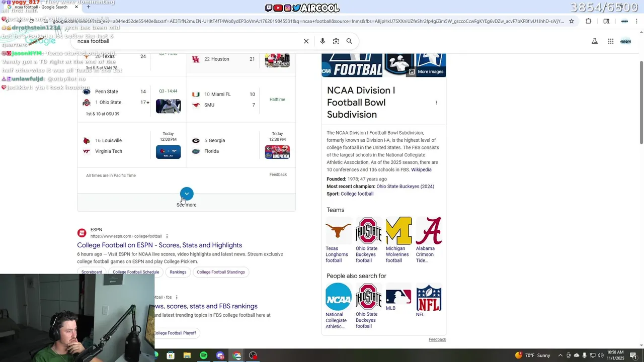Viewport: 644px width, 362px height.
Task: Open Google Lens image search icon
Action: [x=336, y=41]
